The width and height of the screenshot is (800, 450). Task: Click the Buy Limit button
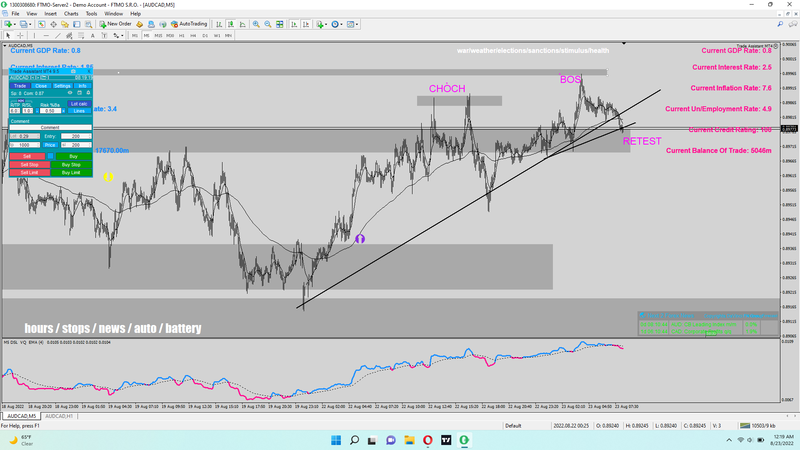[x=71, y=172]
